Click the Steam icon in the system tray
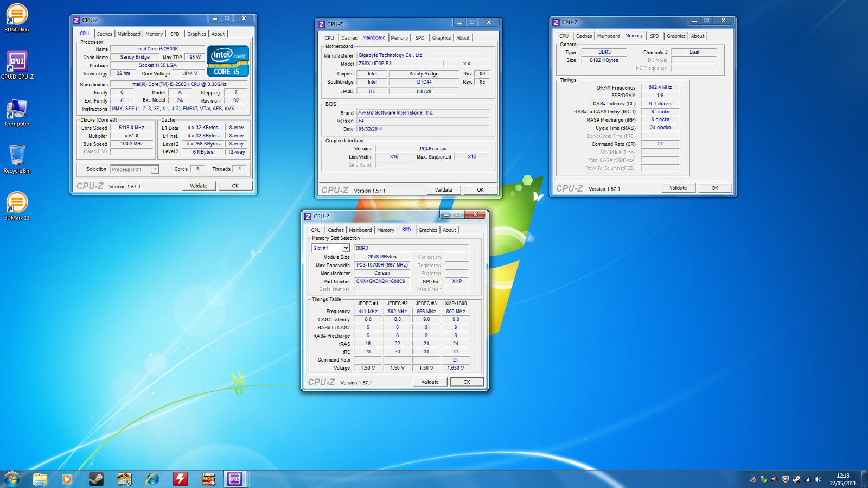Image resolution: width=868 pixels, height=488 pixels. point(796,479)
